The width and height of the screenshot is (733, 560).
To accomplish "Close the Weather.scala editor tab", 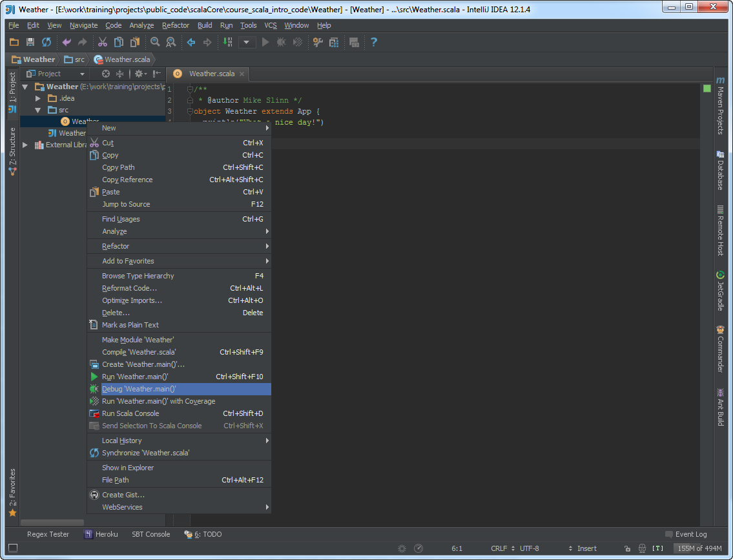I will click(242, 74).
